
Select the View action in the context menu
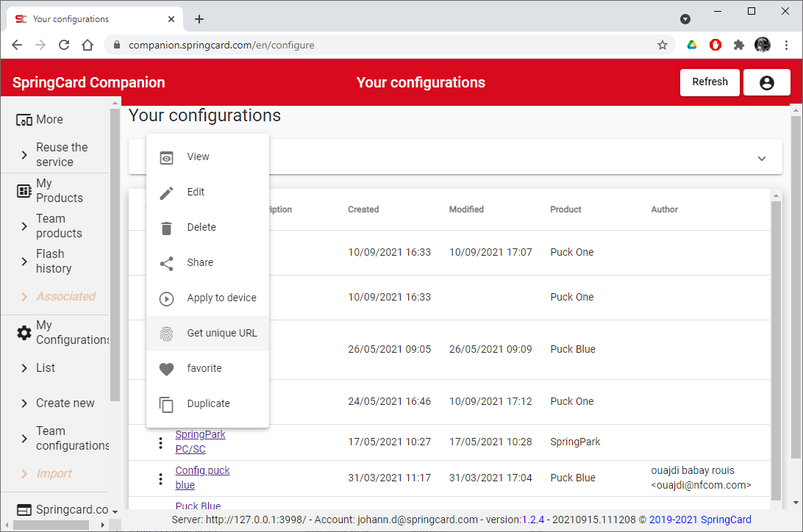click(x=198, y=156)
